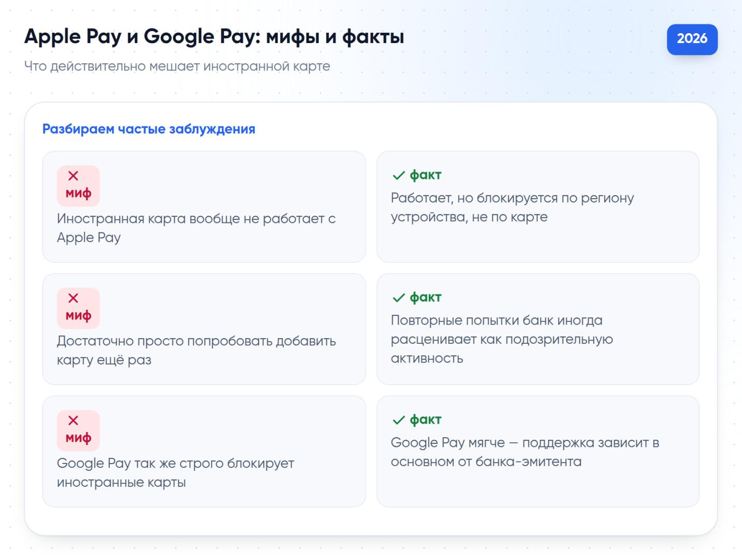Viewport: 742px width, 560px height.
Task: Click heading 'Apple Pay и Google Pay: мифы и факты'
Action: click(214, 37)
